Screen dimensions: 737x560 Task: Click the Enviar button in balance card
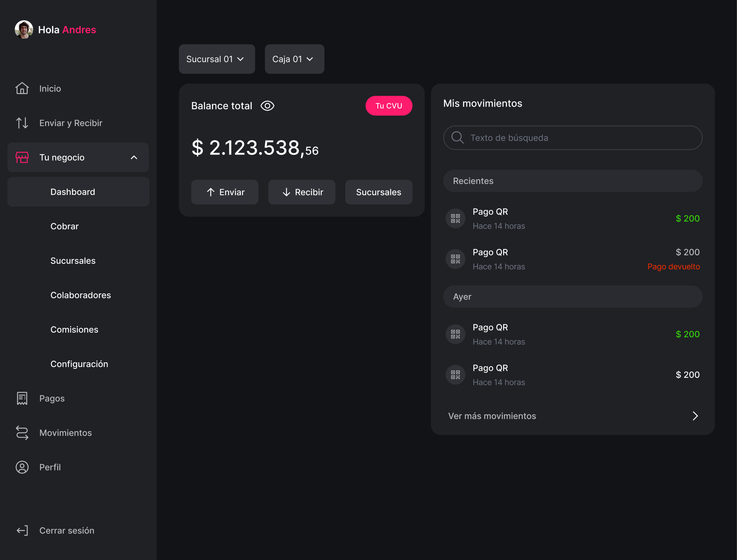225,192
